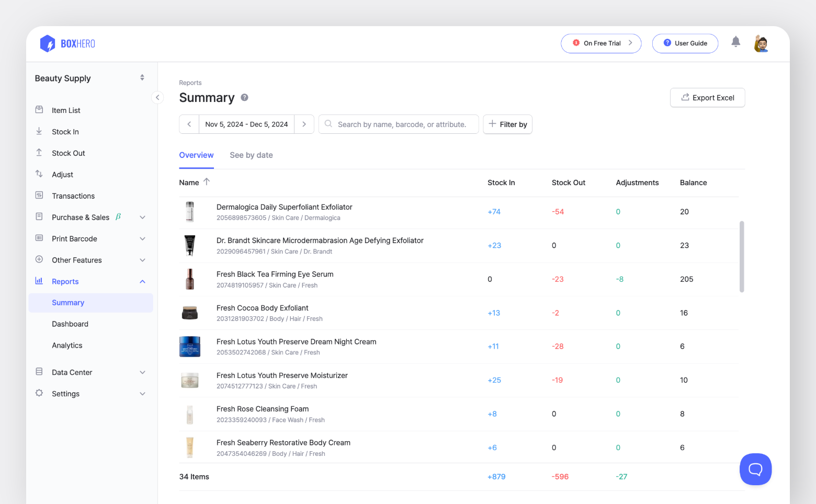816x504 pixels.
Task: Open the chat support bubble
Action: tap(755, 469)
